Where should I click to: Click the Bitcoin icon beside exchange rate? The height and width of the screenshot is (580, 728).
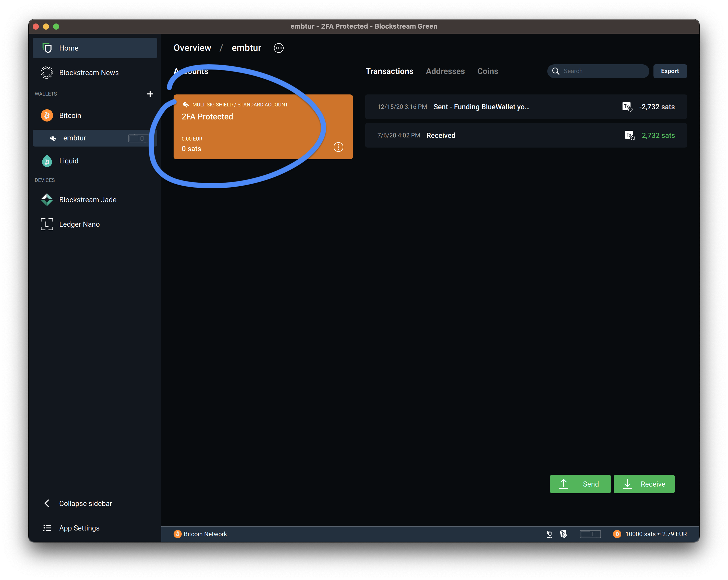coord(617,534)
